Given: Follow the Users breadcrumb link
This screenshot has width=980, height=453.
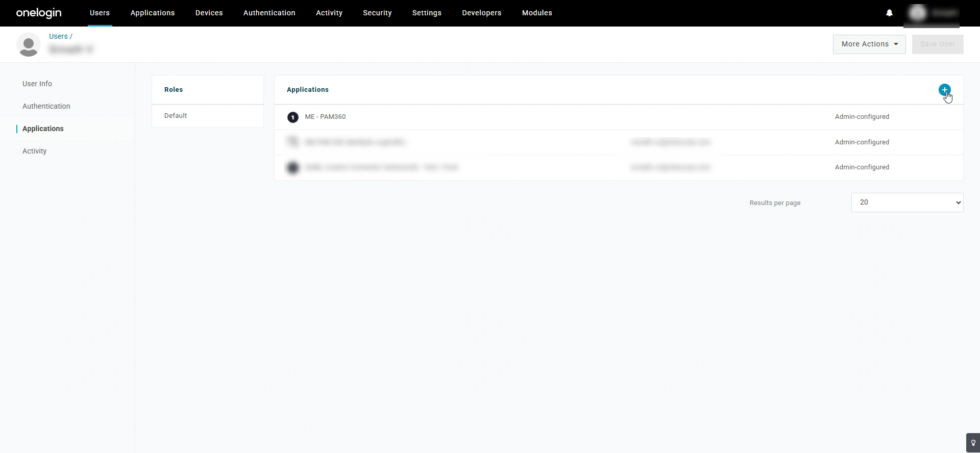Looking at the screenshot, I should pos(58,36).
